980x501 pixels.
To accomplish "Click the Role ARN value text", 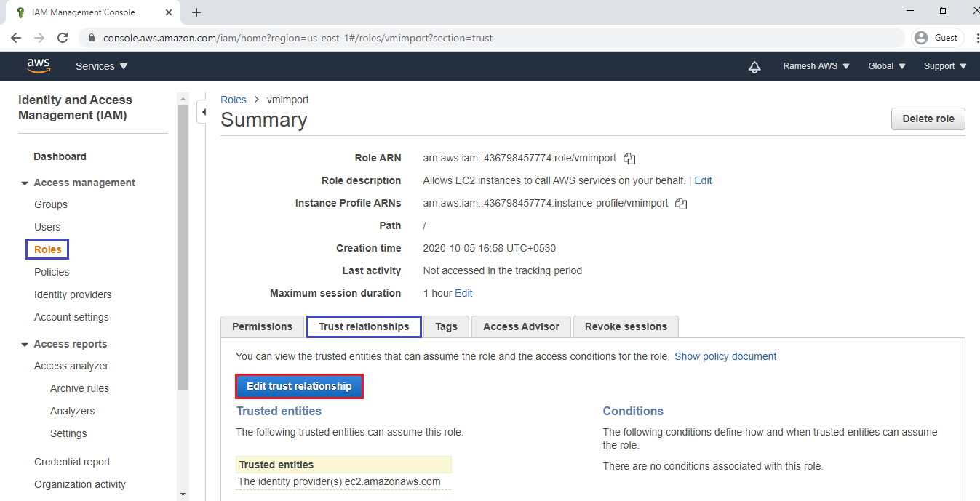I will (519, 158).
